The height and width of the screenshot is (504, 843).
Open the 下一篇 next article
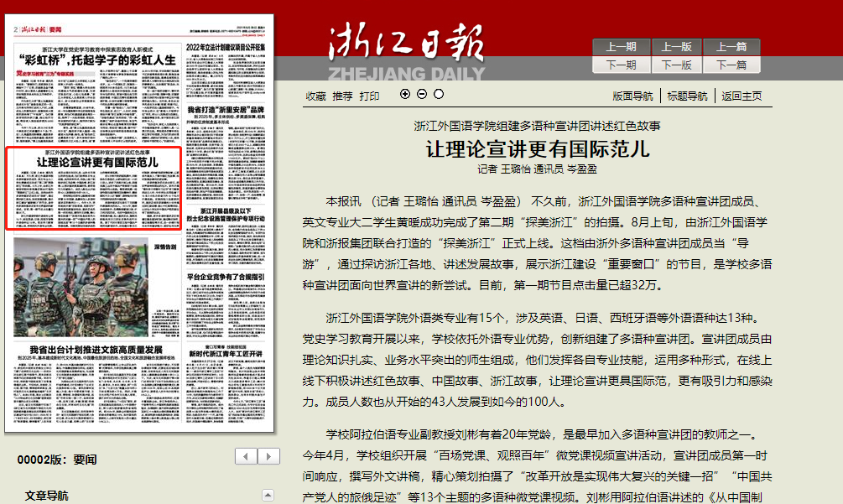(x=731, y=65)
